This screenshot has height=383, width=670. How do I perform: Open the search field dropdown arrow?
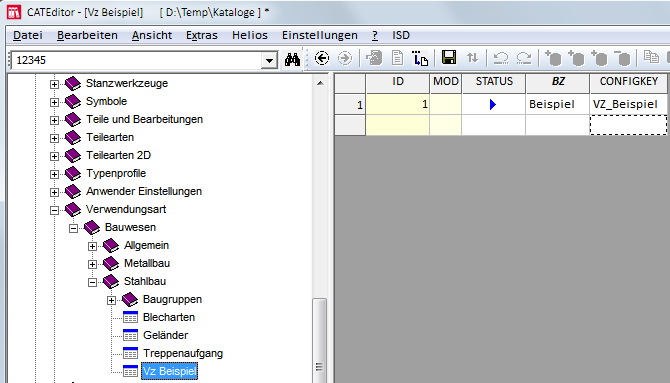point(269,60)
